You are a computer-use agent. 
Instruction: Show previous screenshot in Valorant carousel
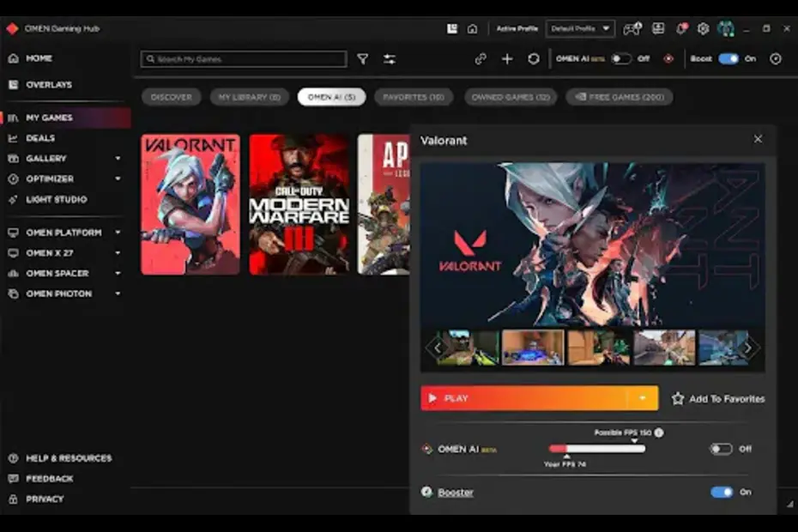click(x=437, y=348)
